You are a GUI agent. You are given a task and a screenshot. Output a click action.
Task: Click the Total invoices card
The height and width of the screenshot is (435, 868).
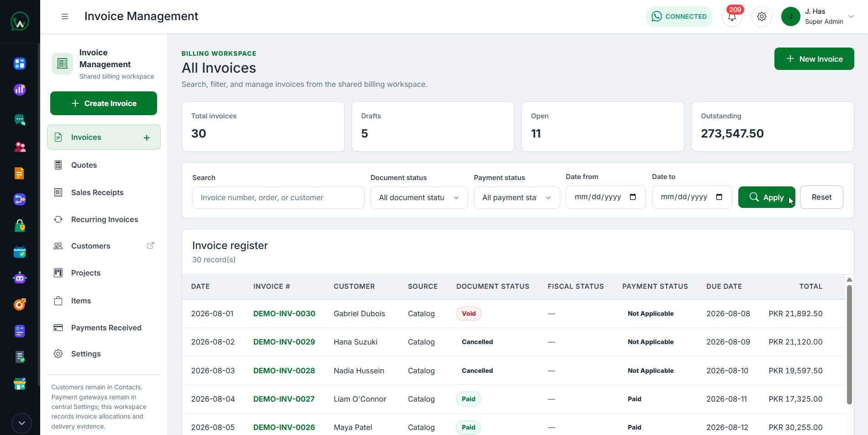coord(263,127)
